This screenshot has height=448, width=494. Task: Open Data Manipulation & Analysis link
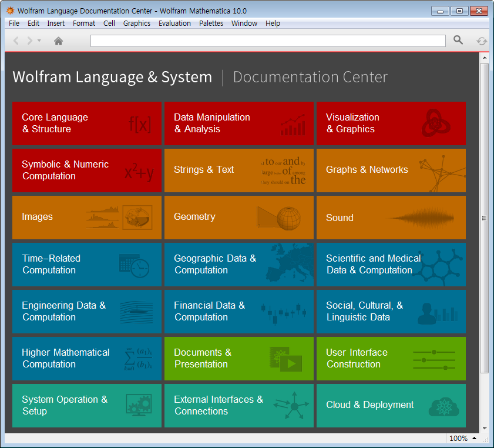click(x=211, y=123)
